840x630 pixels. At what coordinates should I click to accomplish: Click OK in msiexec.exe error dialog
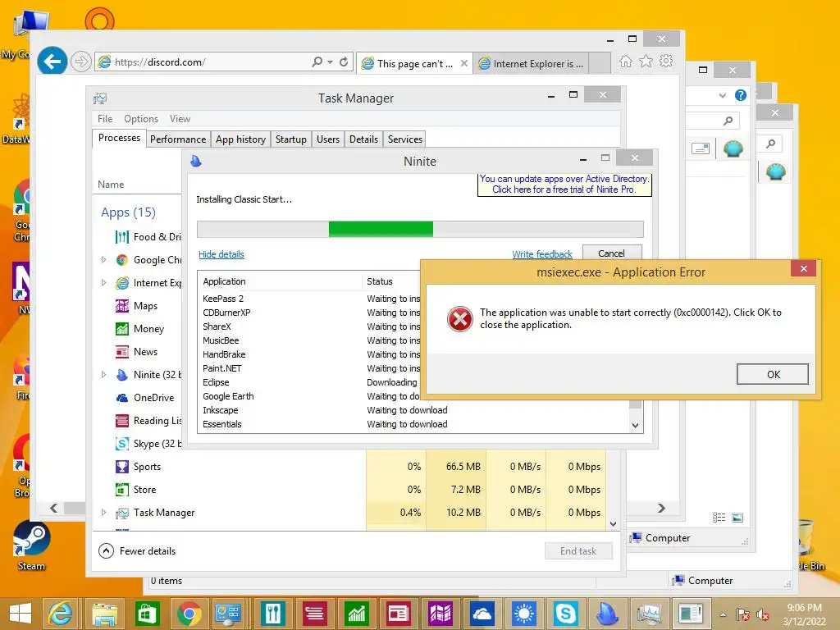(x=772, y=374)
